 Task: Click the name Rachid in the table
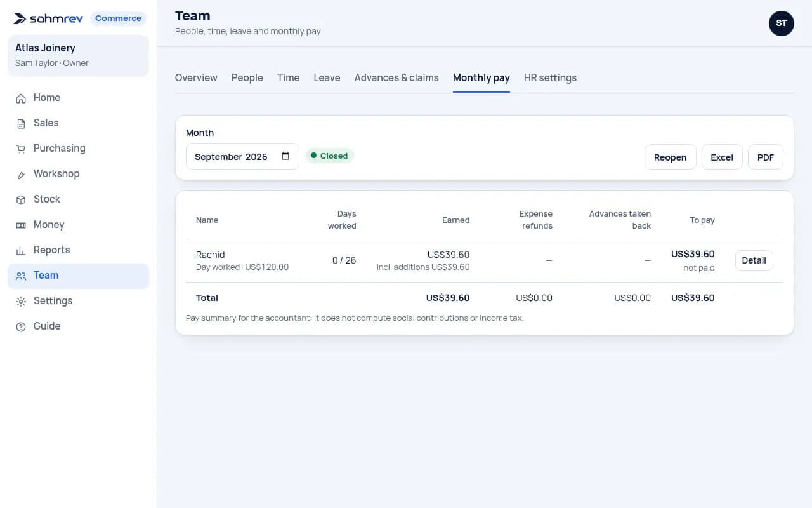click(211, 255)
